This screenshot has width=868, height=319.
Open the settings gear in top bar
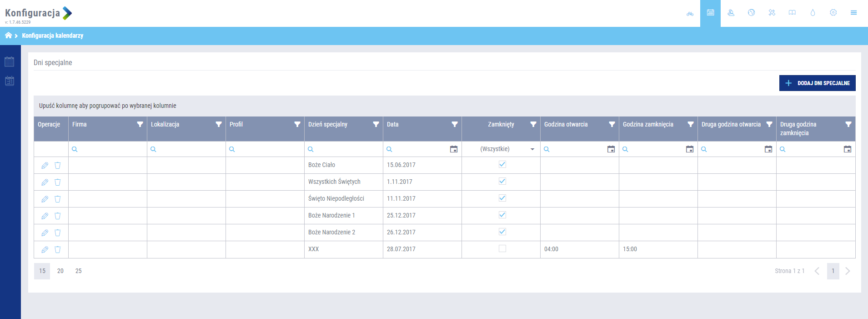click(x=833, y=13)
